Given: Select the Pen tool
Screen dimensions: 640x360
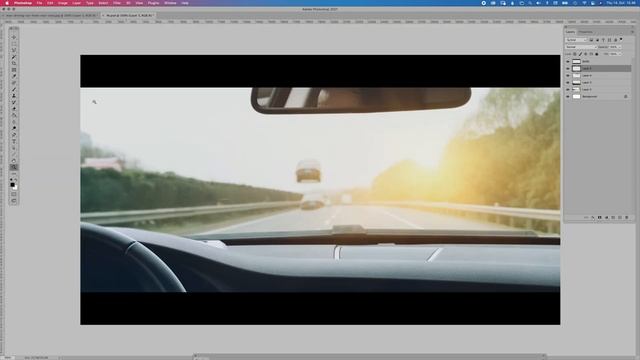Looking at the screenshot, I should [14, 134].
